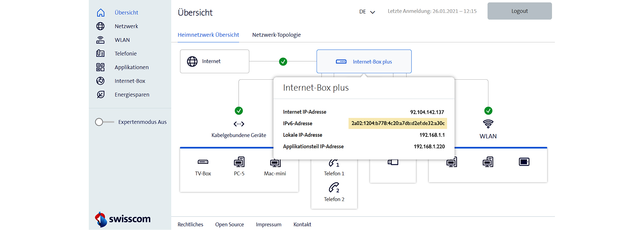Click the green Internet connection checkmark
Screen dimensions: 644x230
tap(283, 62)
